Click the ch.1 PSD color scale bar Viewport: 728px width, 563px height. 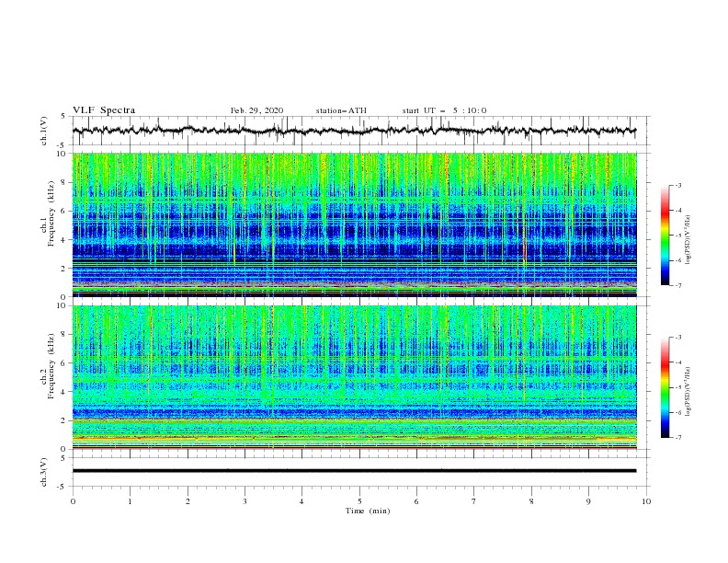(x=665, y=236)
